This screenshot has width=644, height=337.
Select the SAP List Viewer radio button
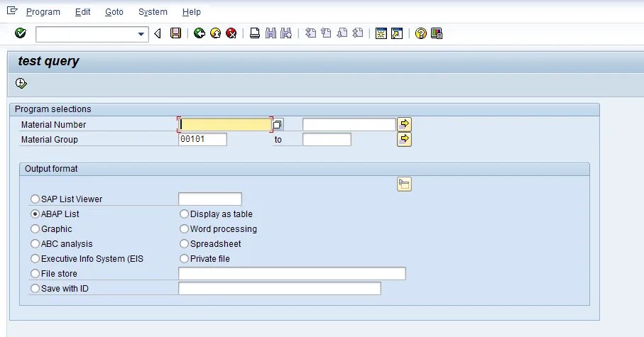[x=36, y=199]
